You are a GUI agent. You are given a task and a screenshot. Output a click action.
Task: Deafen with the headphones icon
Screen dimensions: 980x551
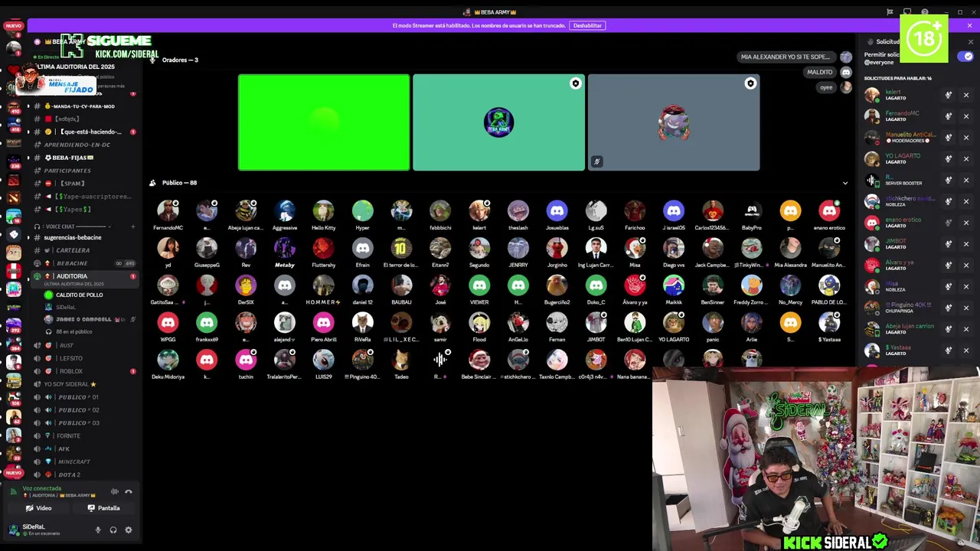[113, 530]
